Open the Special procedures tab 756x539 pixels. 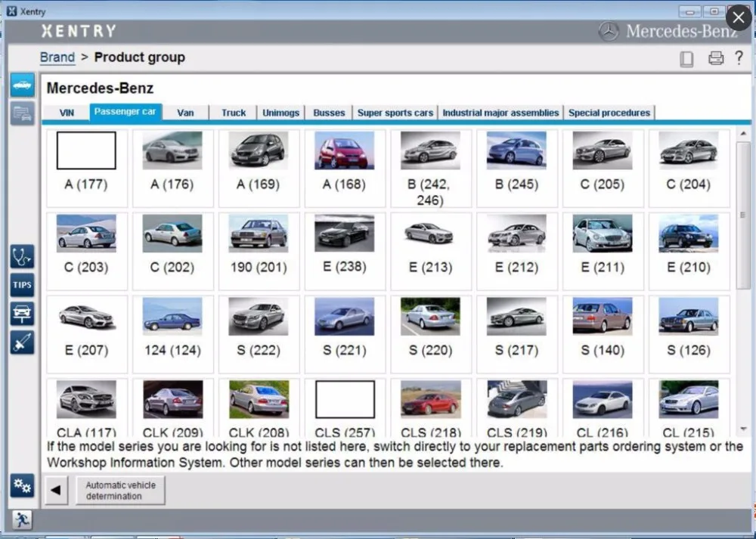click(609, 113)
